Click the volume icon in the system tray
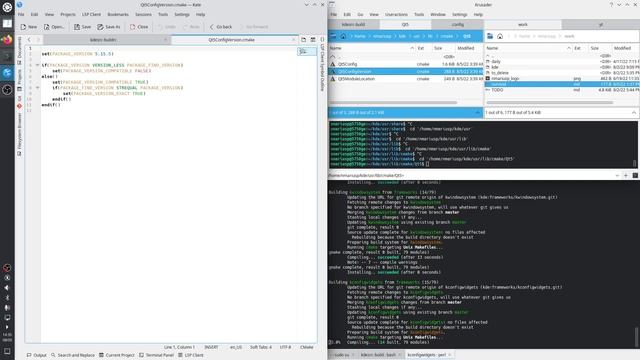The image size is (640, 360). click(x=7, y=288)
